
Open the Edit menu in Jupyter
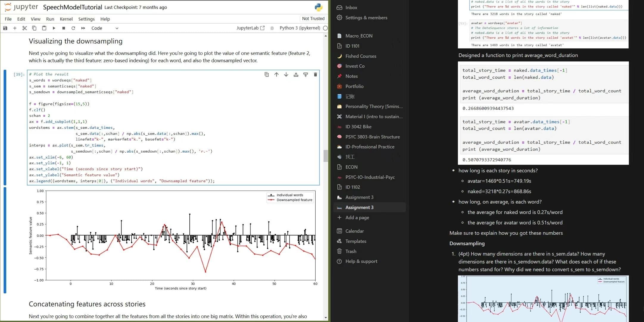21,19
